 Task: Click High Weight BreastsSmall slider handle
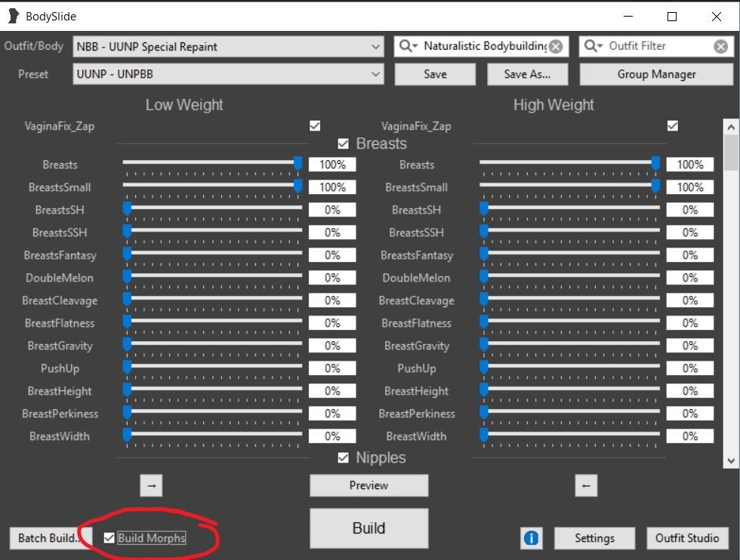point(655,186)
